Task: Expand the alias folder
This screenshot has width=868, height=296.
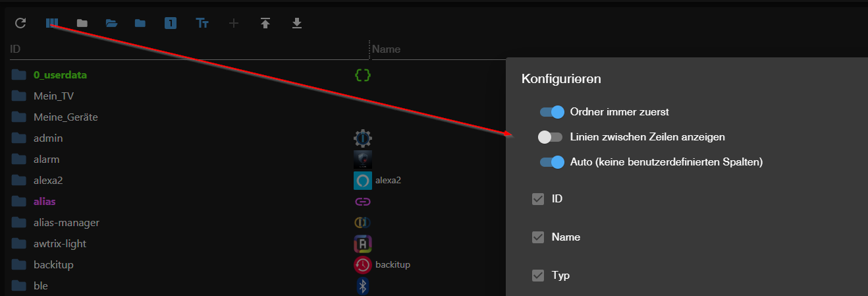Action: click(19, 202)
